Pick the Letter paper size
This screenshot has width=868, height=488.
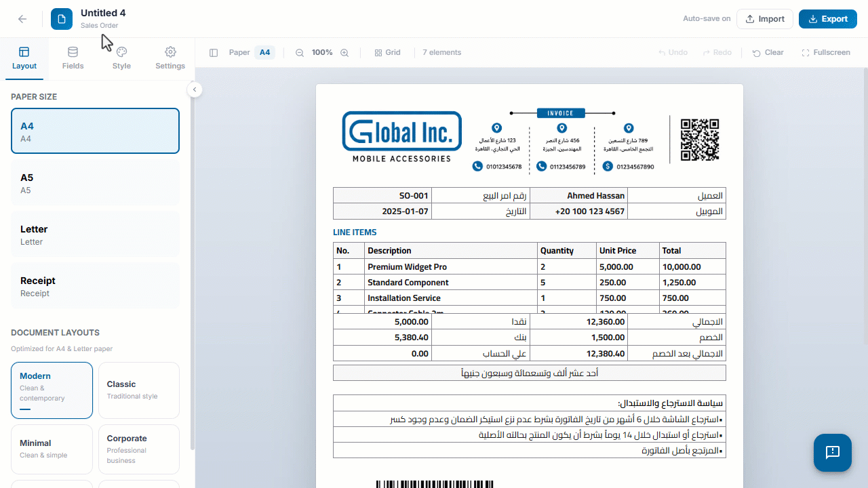coord(96,234)
